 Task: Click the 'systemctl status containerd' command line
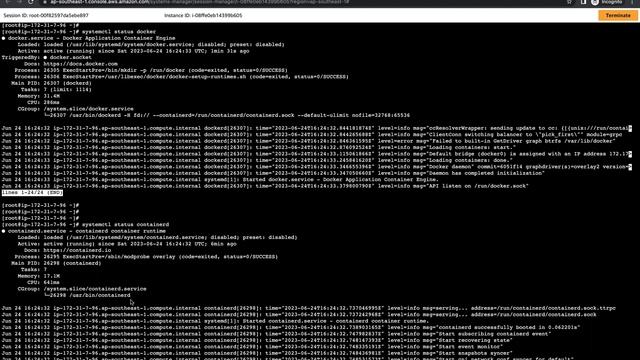coord(85,224)
